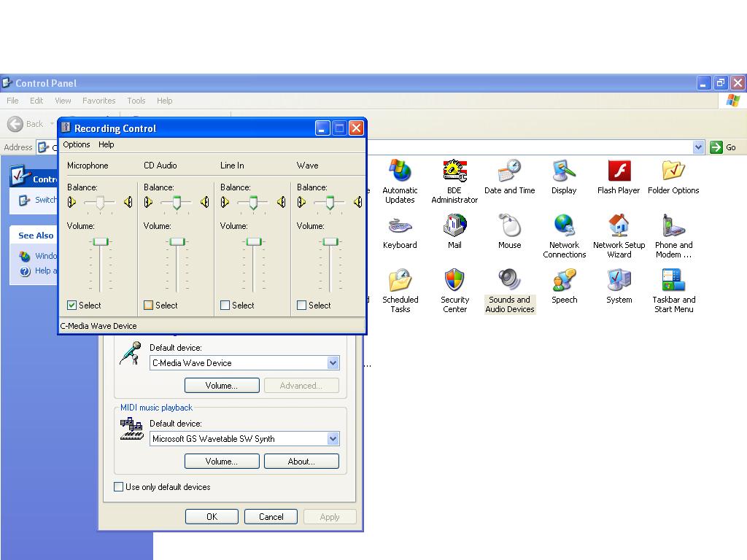The height and width of the screenshot is (560, 747).
Task: Open the Display applet
Action: (564, 176)
